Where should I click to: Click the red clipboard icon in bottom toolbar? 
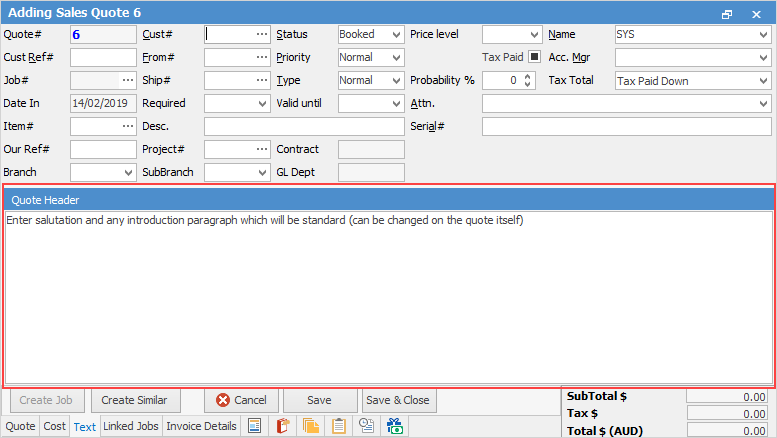(x=282, y=426)
